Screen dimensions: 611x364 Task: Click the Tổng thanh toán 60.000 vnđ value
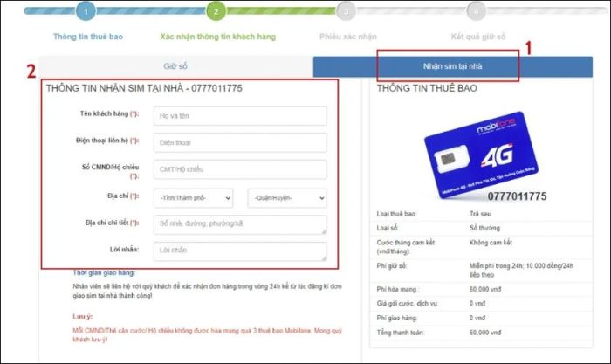point(485,333)
